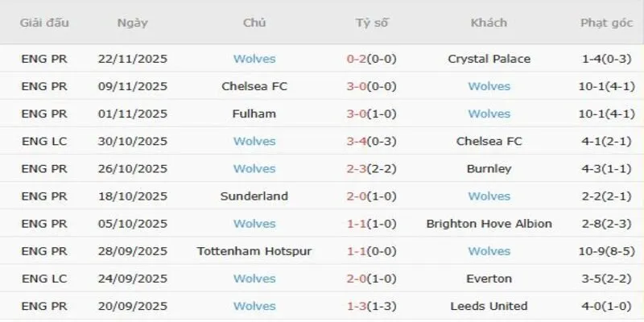
Task: Select the 'Tỷ số' score column header
Action: [x=371, y=23]
